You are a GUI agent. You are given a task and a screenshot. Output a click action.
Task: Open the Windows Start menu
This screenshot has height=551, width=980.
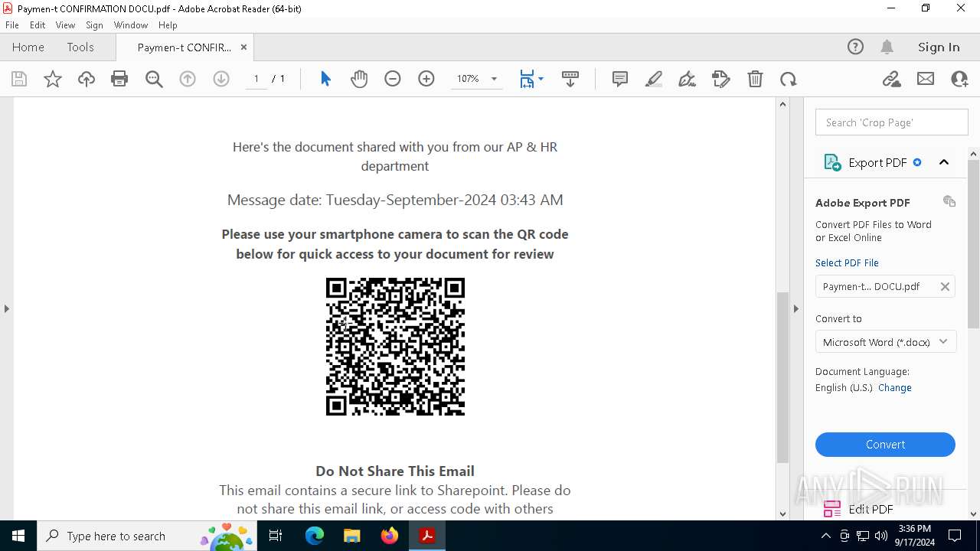click(x=18, y=536)
